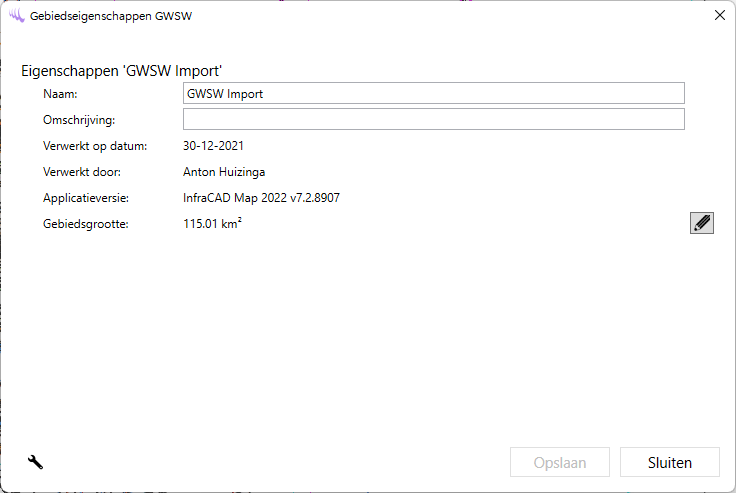Image resolution: width=736 pixels, height=493 pixels.
Task: Select the 'Omschrijving:' label
Action: 79,120
